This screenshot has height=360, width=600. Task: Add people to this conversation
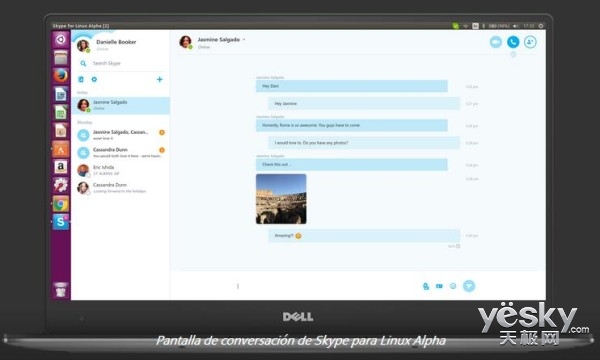(x=530, y=42)
